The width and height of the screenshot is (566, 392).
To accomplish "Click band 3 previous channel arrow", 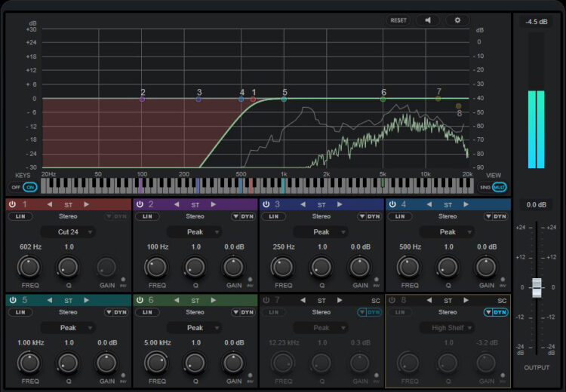I will tap(303, 204).
